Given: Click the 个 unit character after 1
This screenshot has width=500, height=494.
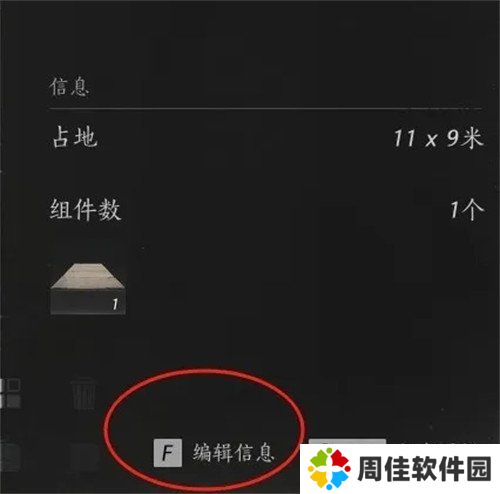Looking at the screenshot, I should 473,210.
